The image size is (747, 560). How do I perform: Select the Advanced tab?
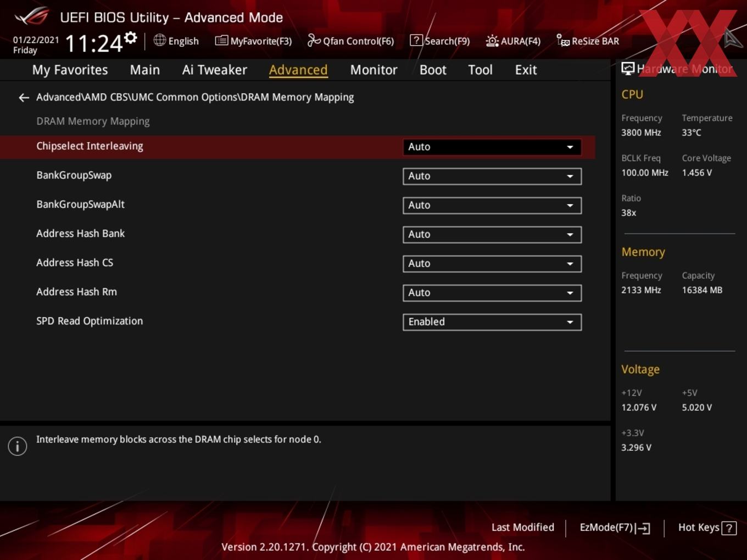298,70
